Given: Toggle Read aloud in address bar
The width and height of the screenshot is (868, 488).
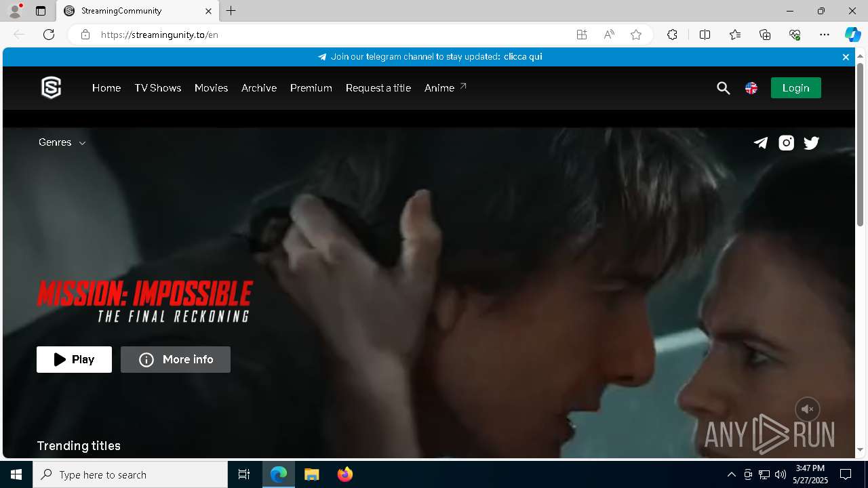Looking at the screenshot, I should coord(609,35).
